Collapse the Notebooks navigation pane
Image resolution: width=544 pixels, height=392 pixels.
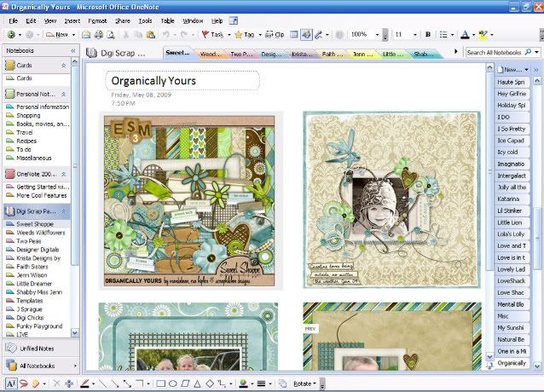click(x=72, y=50)
